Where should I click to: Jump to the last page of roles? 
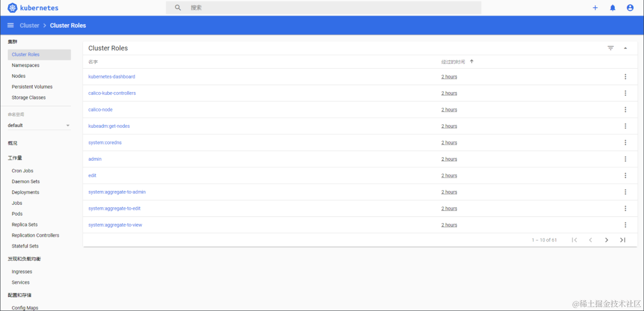[x=622, y=240]
